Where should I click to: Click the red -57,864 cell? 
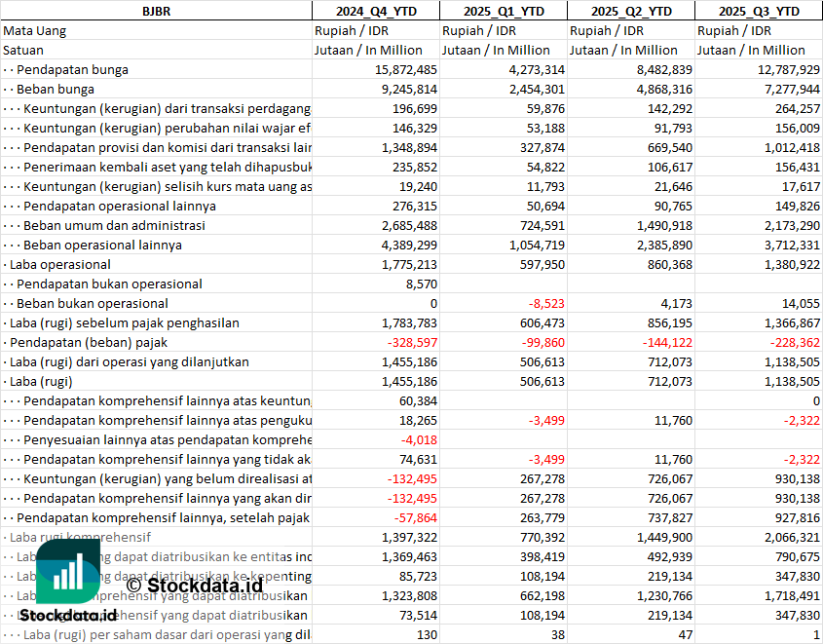coord(416,517)
